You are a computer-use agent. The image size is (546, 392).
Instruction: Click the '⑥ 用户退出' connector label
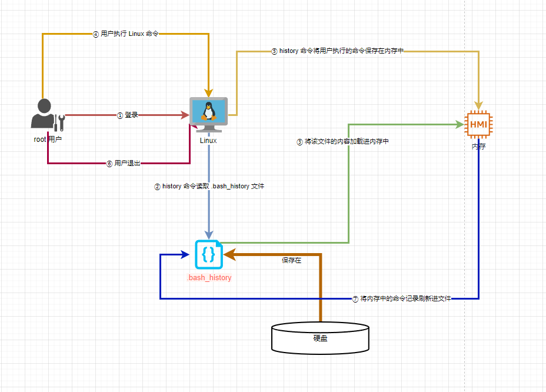123,163
